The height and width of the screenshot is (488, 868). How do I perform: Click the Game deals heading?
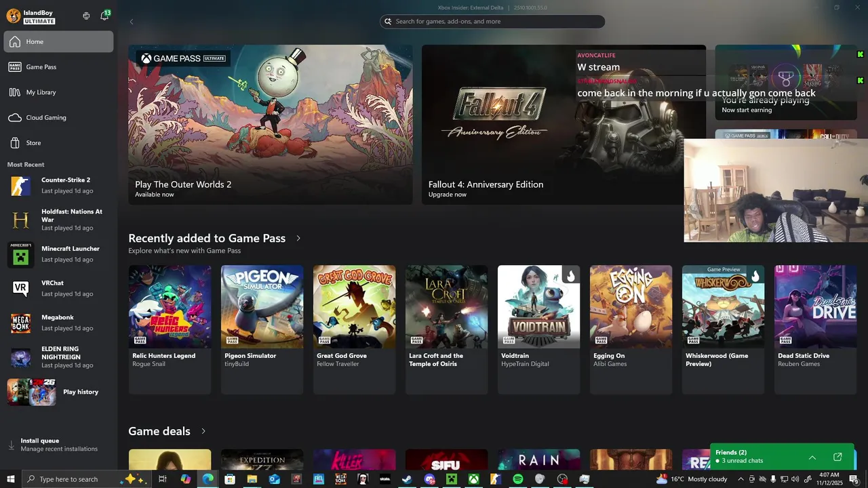pos(159,431)
